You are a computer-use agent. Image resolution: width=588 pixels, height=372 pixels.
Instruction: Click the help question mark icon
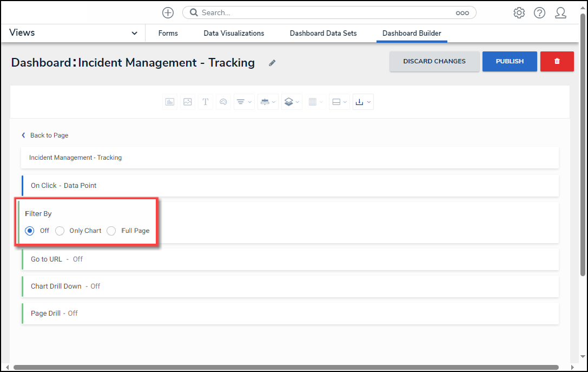pyautogui.click(x=539, y=13)
